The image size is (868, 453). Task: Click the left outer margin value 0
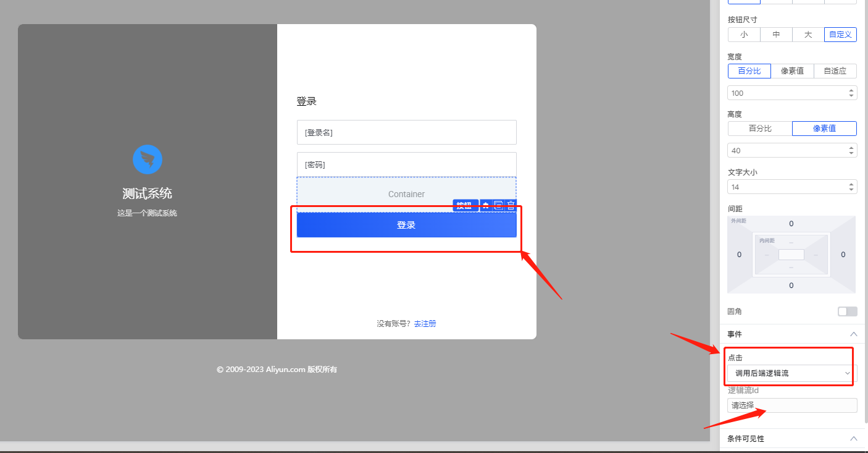click(739, 255)
